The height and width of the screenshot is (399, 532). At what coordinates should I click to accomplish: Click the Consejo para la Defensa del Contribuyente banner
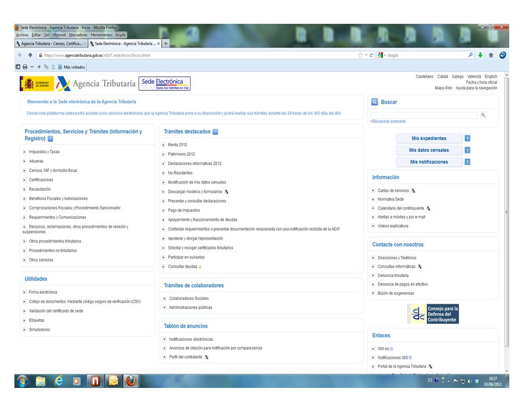coord(433,314)
